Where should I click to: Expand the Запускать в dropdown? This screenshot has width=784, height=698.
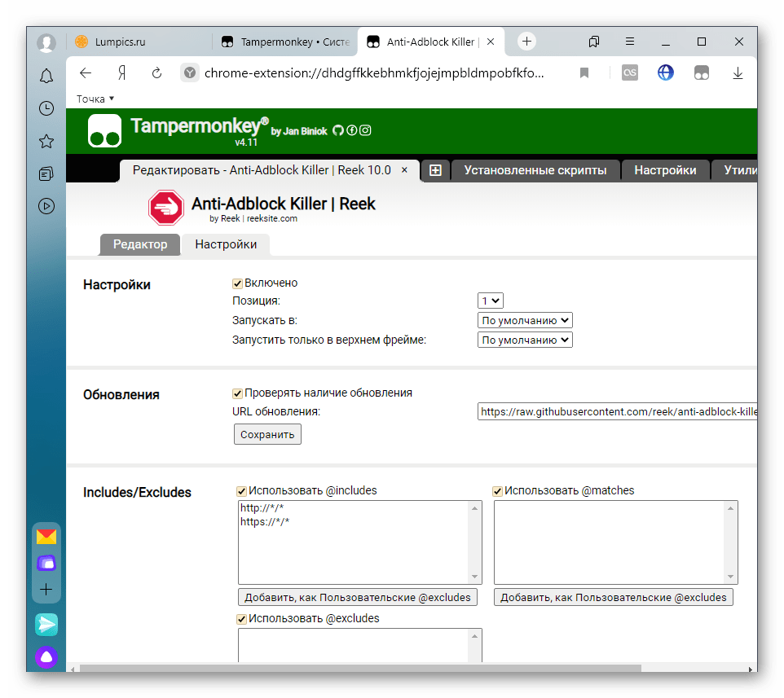pyautogui.click(x=525, y=321)
